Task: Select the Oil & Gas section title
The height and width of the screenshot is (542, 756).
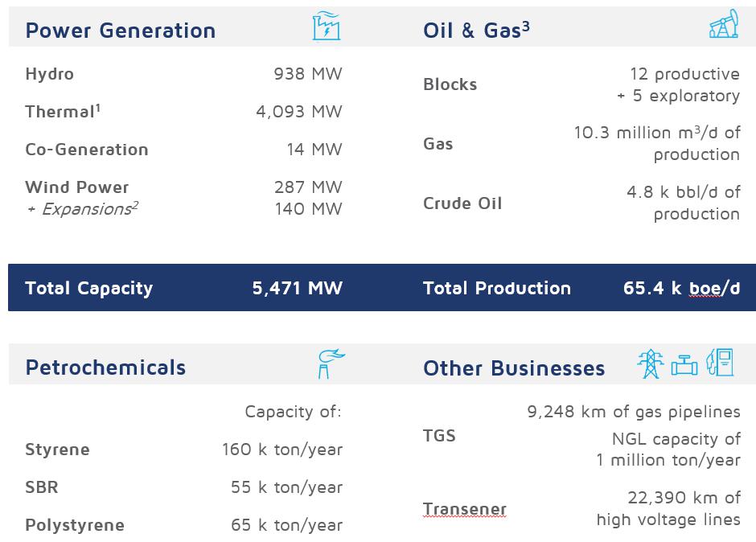Action: [476, 31]
